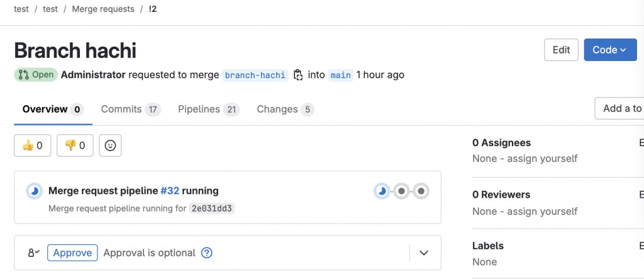Open Merge requests breadcrumb link

click(x=103, y=10)
